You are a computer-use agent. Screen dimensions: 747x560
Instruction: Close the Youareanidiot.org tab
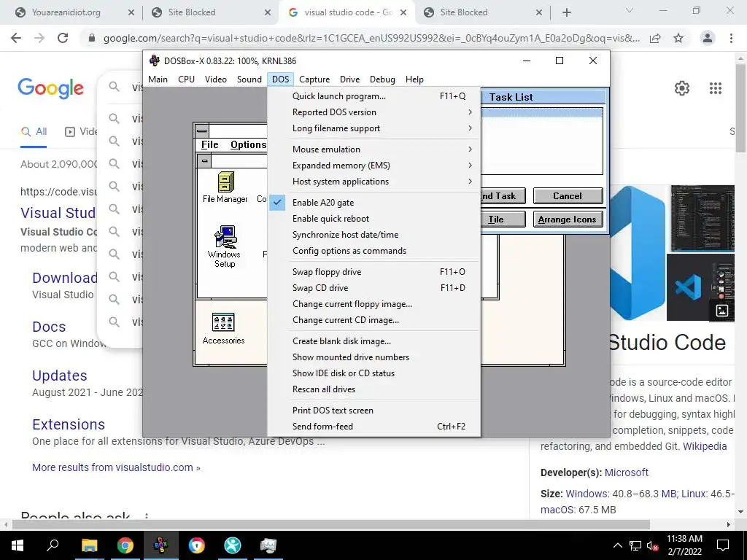click(131, 12)
